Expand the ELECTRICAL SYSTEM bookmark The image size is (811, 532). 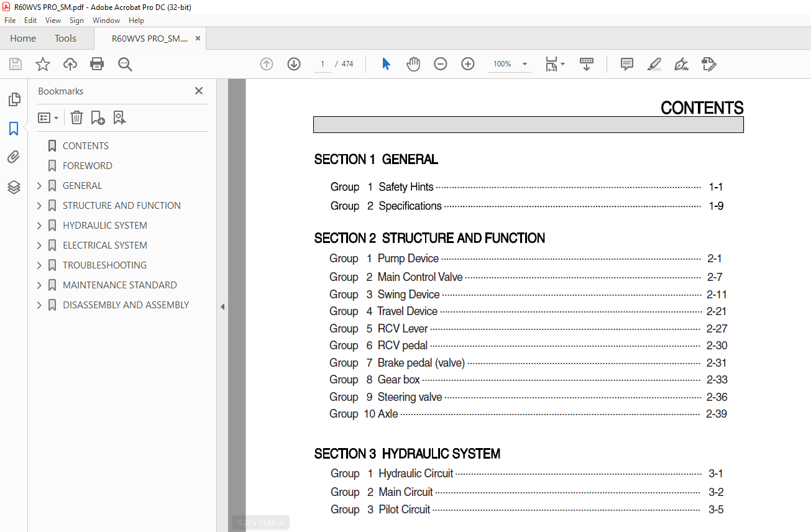39,245
